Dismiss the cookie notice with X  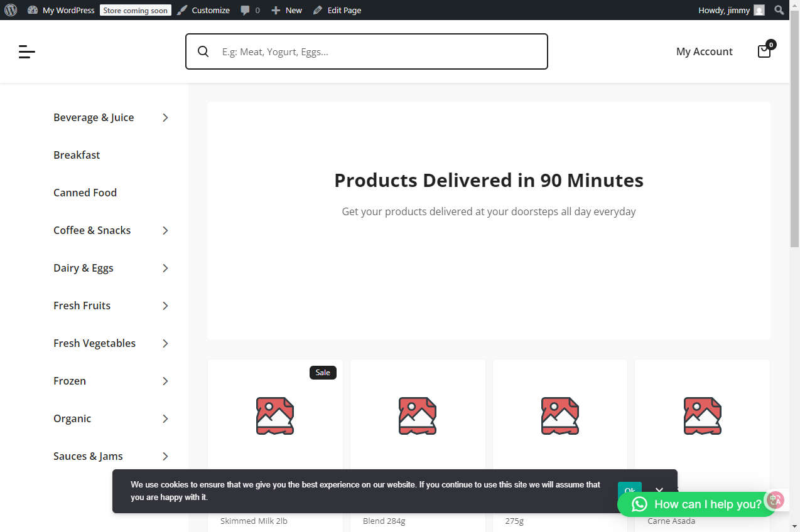pos(659,491)
